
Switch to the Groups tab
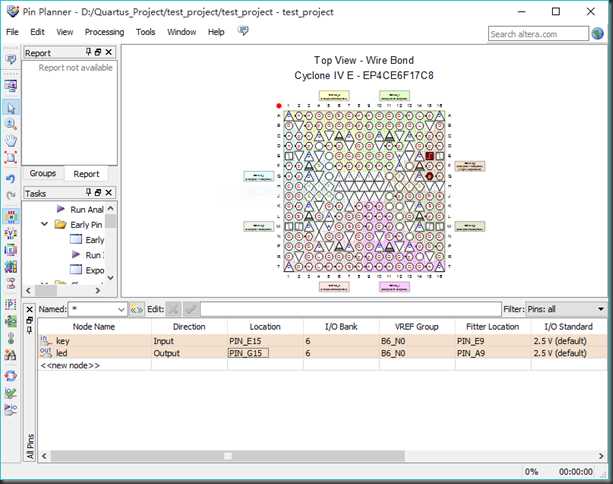(x=43, y=173)
